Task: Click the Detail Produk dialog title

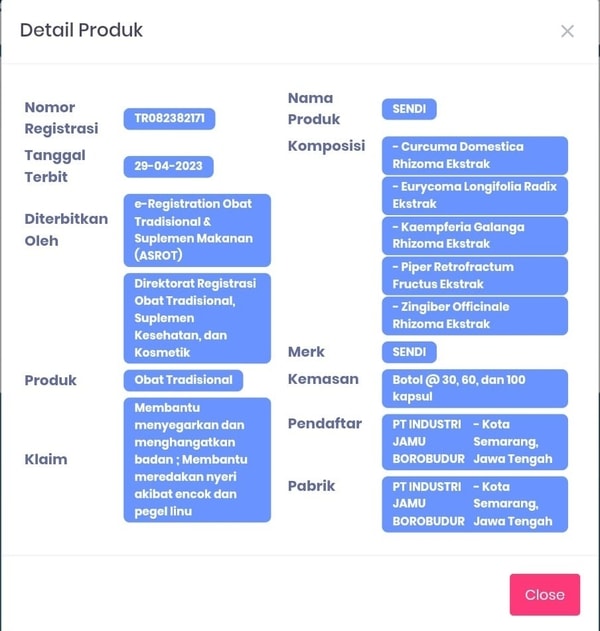Action: (82, 30)
